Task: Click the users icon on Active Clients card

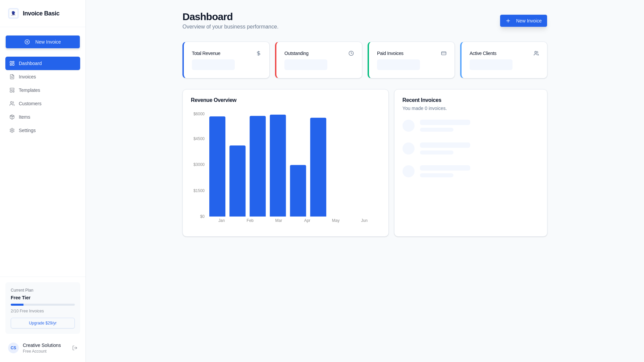Action: coord(536,53)
